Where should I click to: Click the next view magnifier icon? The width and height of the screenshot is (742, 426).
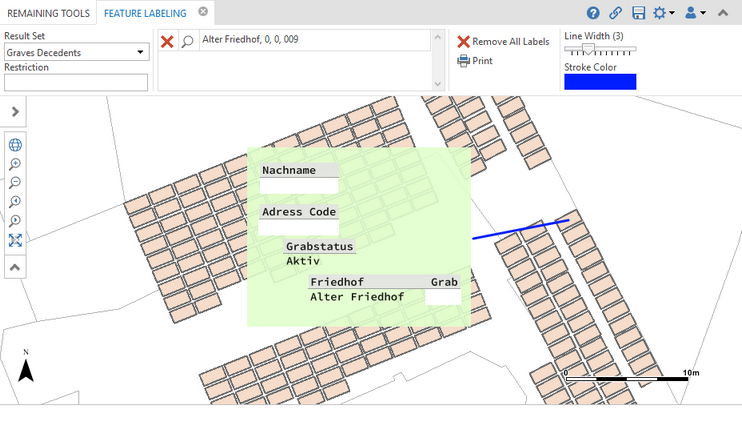click(15, 221)
